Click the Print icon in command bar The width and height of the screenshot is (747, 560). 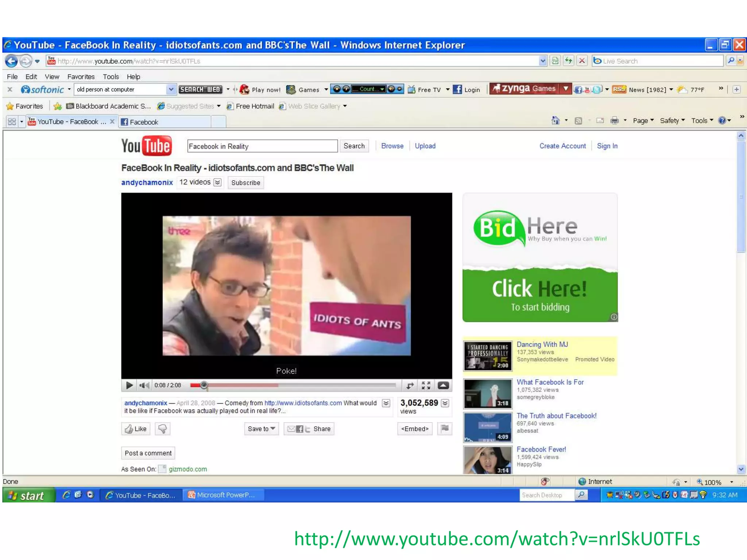tap(615, 120)
